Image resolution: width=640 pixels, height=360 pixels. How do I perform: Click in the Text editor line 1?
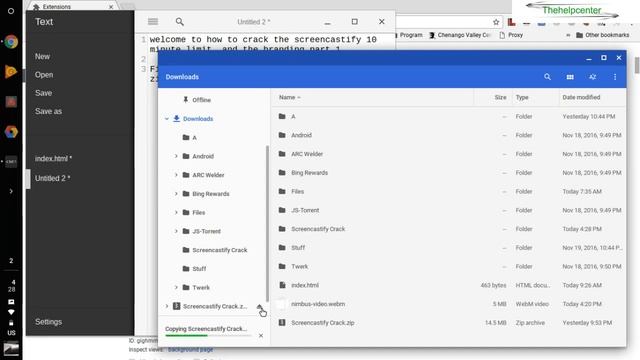tap(263, 40)
